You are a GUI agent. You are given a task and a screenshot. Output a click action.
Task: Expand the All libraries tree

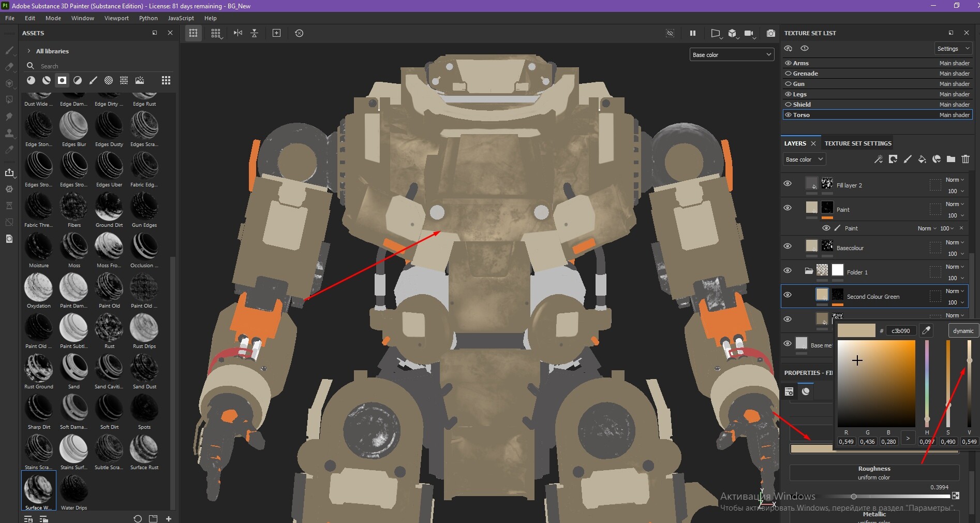pyautogui.click(x=29, y=51)
